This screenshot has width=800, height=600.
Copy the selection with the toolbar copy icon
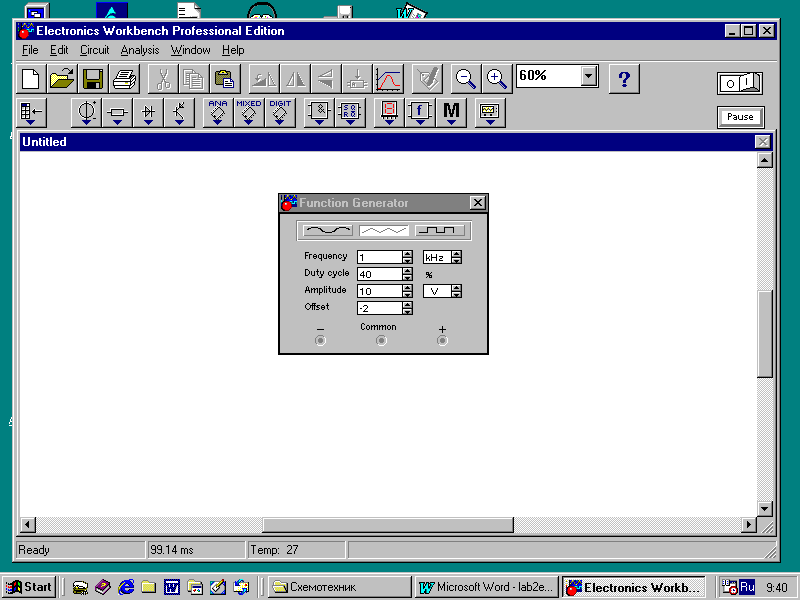tap(194, 79)
